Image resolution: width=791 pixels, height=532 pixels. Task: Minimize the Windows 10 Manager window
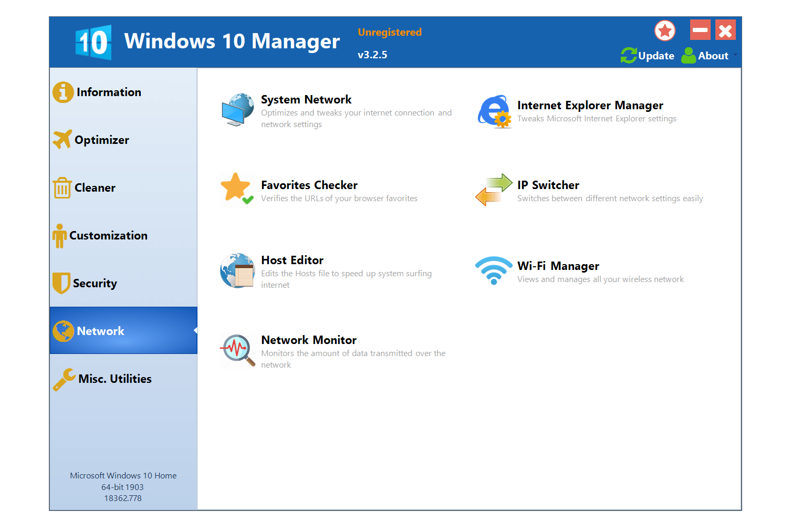coord(700,30)
